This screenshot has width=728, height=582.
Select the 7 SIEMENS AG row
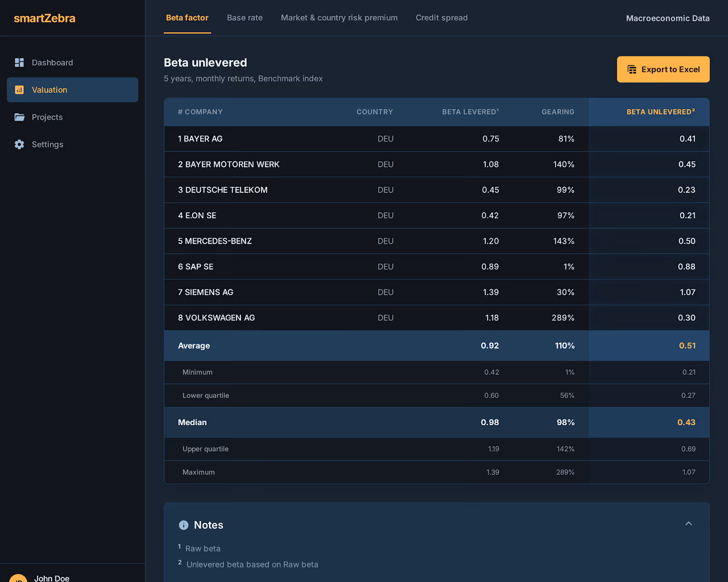436,292
